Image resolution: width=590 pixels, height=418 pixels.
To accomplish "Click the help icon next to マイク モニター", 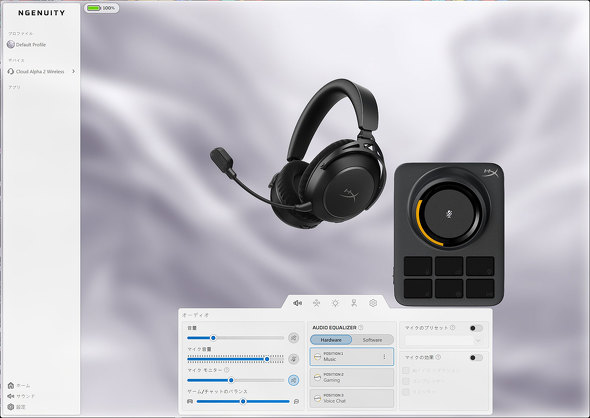I will coord(227,370).
